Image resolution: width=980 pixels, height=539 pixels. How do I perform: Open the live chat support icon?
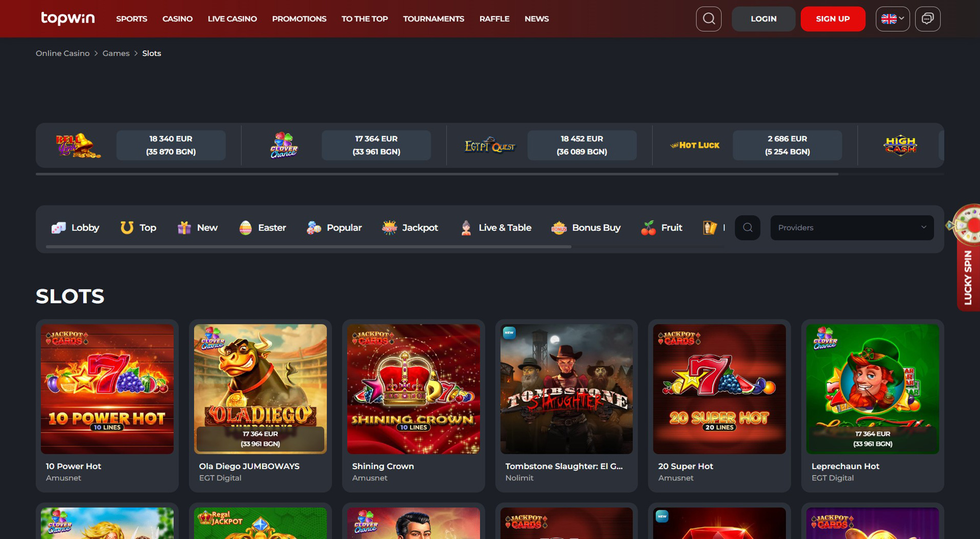(928, 19)
